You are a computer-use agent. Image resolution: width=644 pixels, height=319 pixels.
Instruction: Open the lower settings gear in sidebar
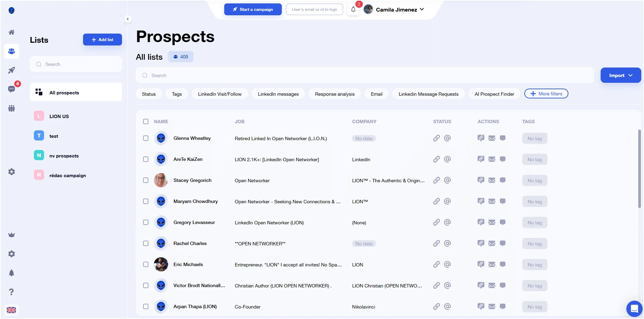pos(12,254)
